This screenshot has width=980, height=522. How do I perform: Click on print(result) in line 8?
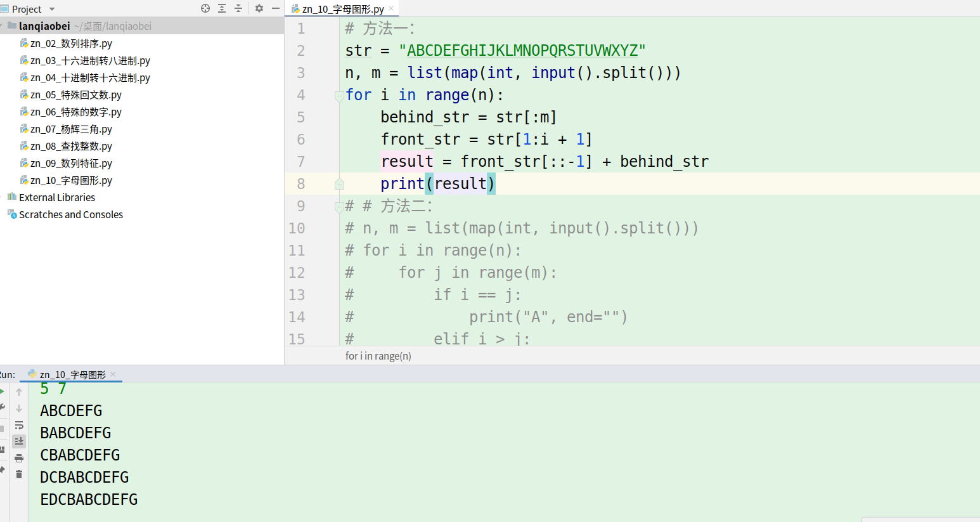point(438,184)
